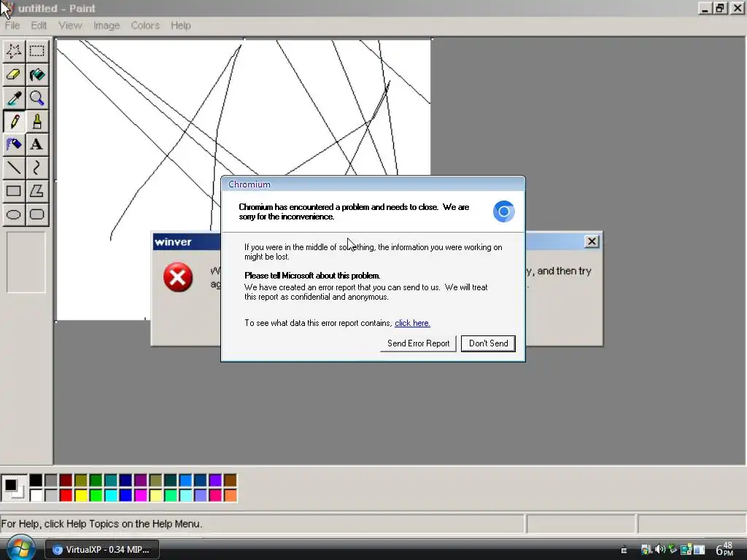Viewport: 747px width, 560px height.
Task: Click the Windows Start orb
Action: tap(20, 548)
